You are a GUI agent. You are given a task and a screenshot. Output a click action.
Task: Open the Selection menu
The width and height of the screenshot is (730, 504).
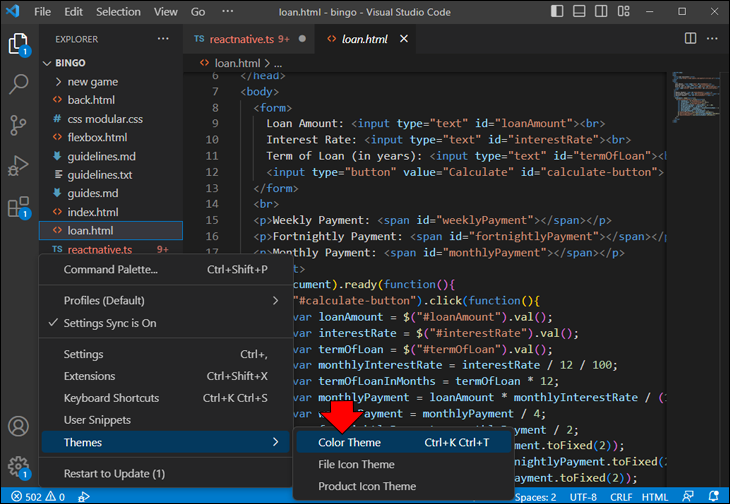tap(118, 12)
